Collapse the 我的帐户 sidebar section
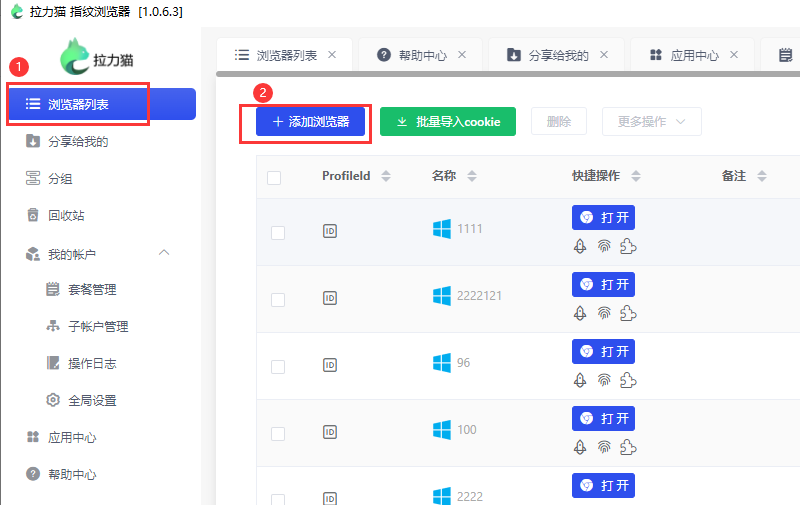 pos(164,253)
